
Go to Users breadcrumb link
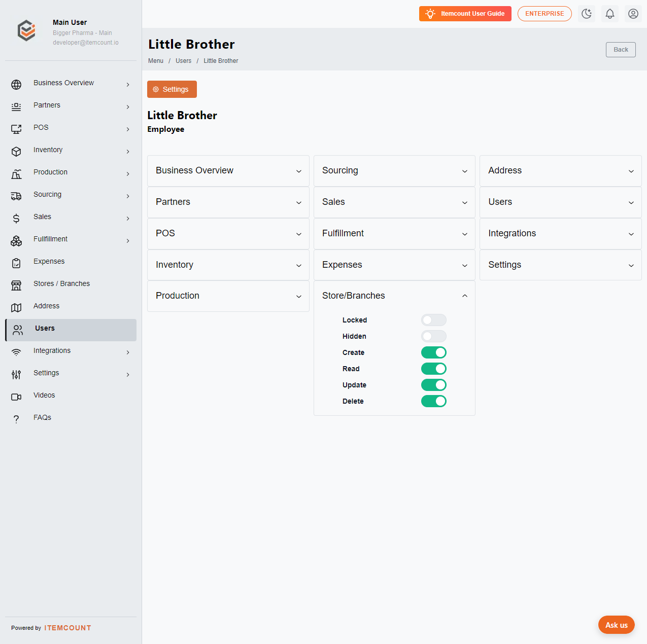coord(184,61)
